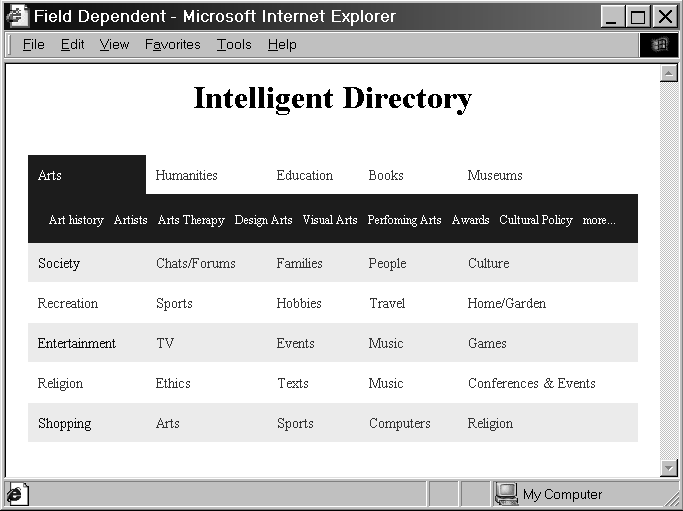The height and width of the screenshot is (511, 683).
Task: Click the Windows logo throbber icon
Action: point(659,45)
